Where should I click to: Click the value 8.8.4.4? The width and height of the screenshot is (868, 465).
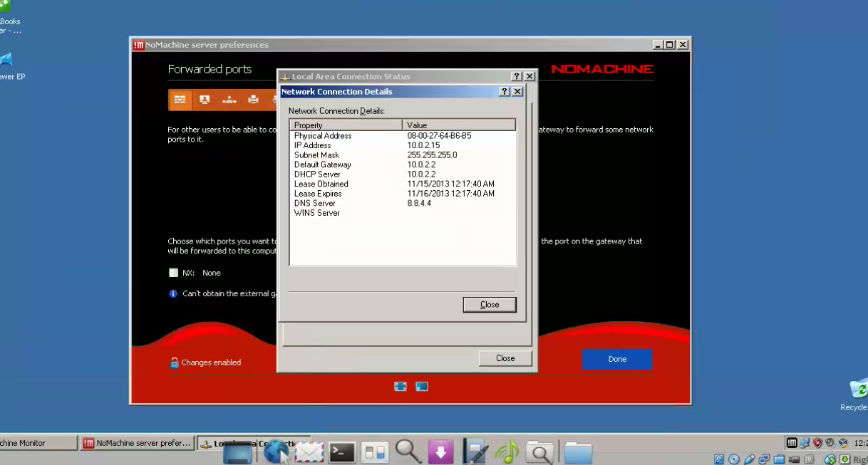point(419,203)
